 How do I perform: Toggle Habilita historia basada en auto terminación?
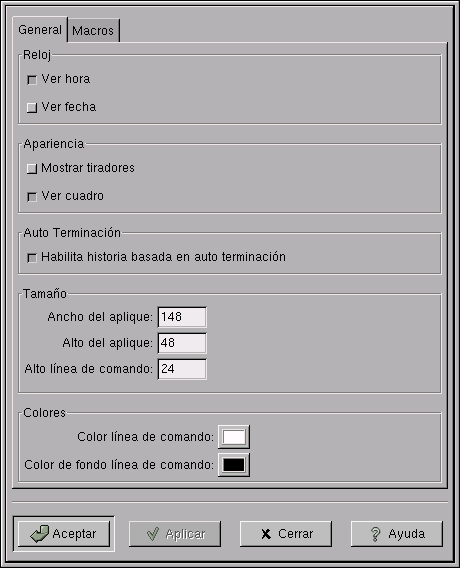(x=32, y=258)
